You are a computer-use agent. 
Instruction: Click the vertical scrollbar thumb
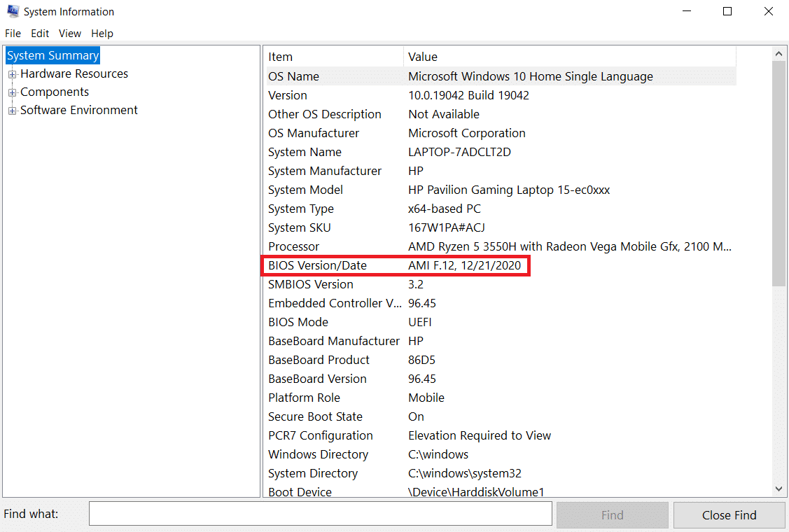pyautogui.click(x=779, y=175)
